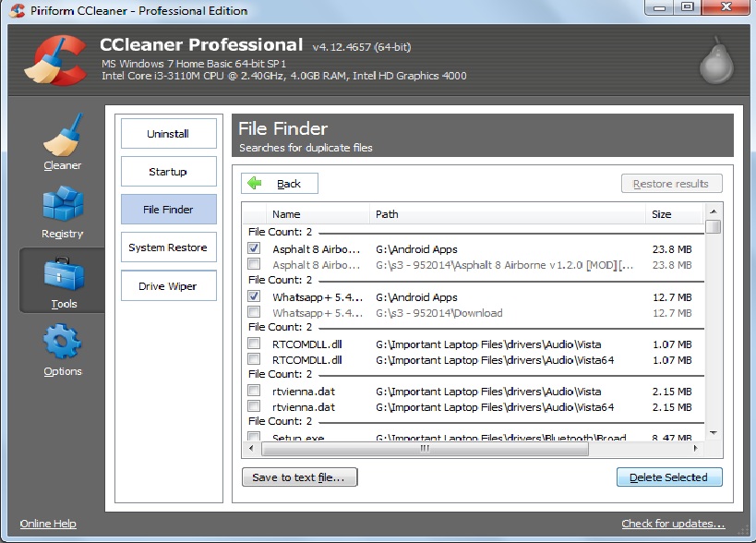
Task: Select the Tools toolbox icon
Action: tap(64, 274)
